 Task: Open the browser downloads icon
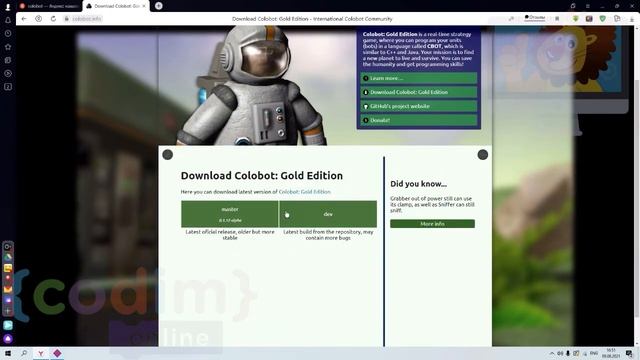tap(632, 19)
